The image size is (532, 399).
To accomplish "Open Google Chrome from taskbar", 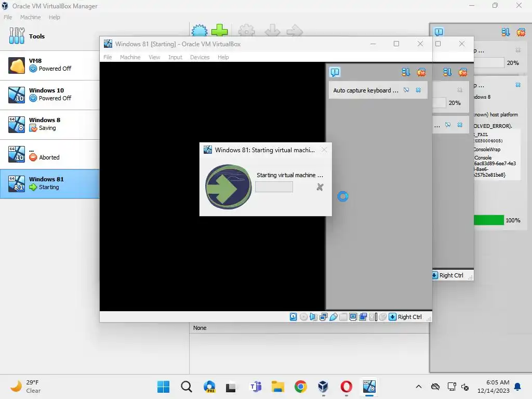I will coord(300,387).
